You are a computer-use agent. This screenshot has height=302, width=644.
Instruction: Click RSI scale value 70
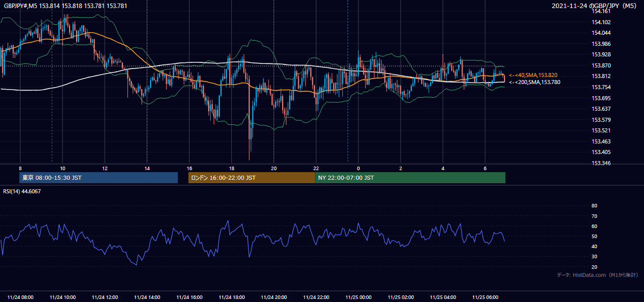tap(594, 216)
